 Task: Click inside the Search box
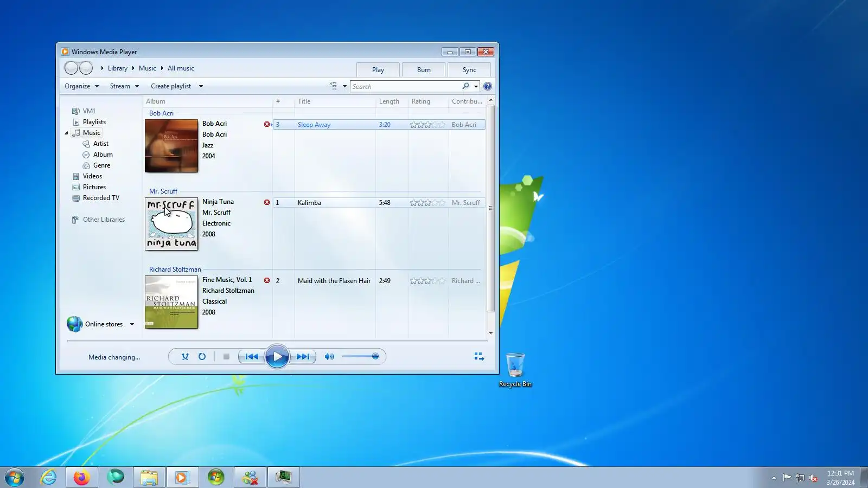point(406,86)
